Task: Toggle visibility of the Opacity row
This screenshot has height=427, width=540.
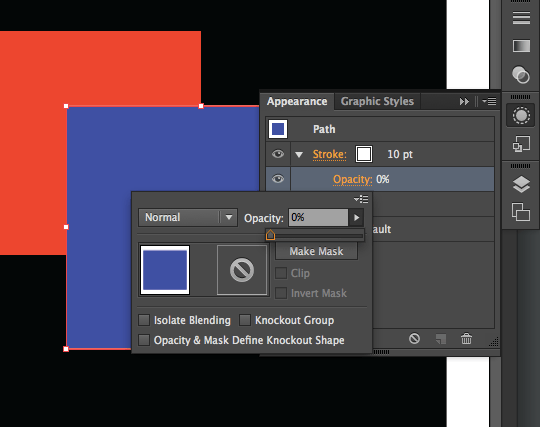Action: pos(278,179)
